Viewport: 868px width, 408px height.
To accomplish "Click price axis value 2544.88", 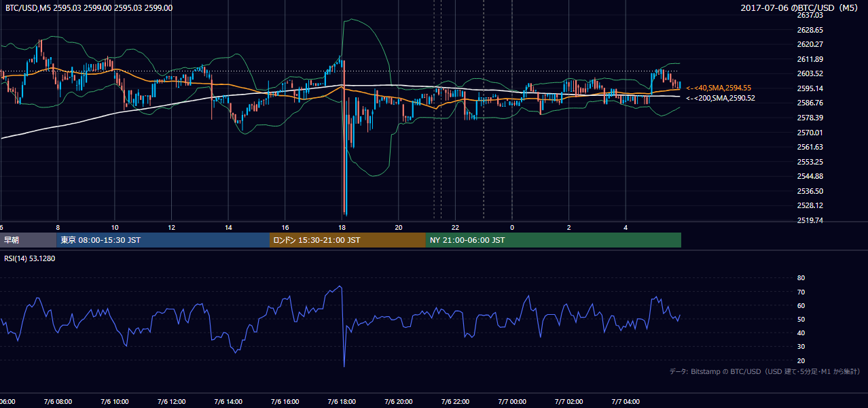I will click(x=810, y=176).
